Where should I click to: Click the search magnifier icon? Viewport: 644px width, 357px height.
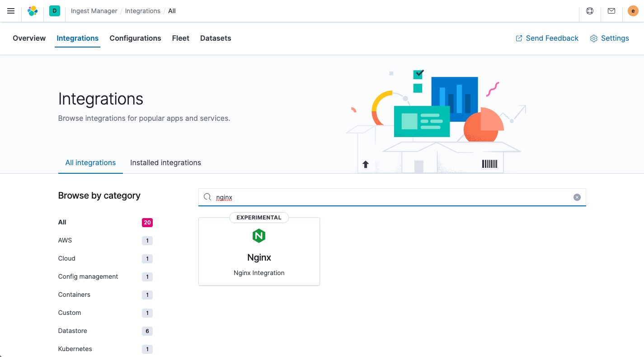pos(207,197)
